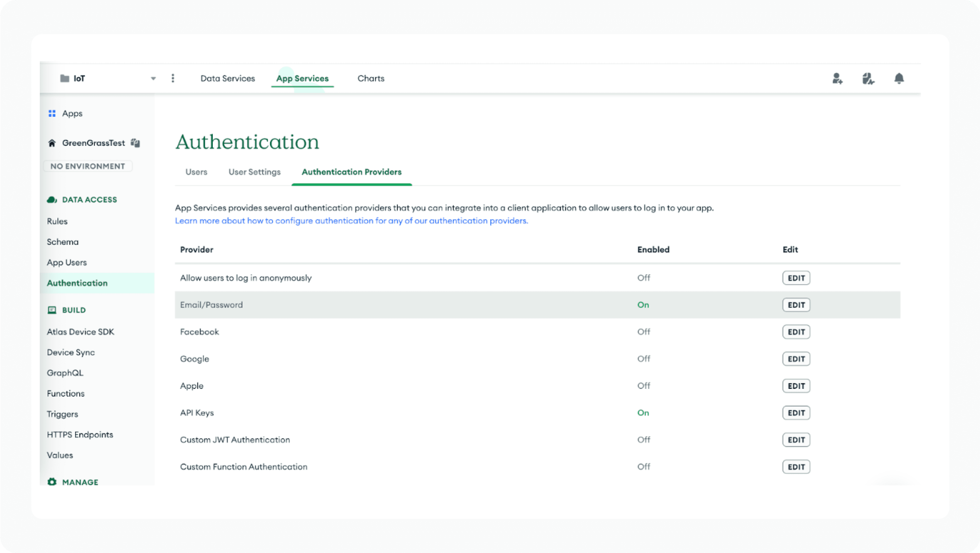Click 'Custom JWT Authentication' provider name
Image resolution: width=980 pixels, height=553 pixels.
tap(235, 440)
